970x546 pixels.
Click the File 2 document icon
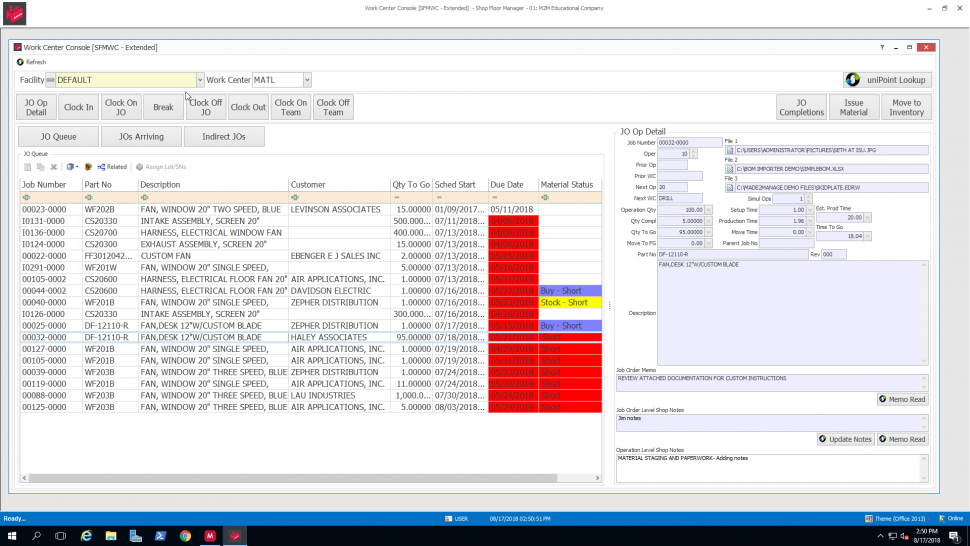(x=730, y=169)
